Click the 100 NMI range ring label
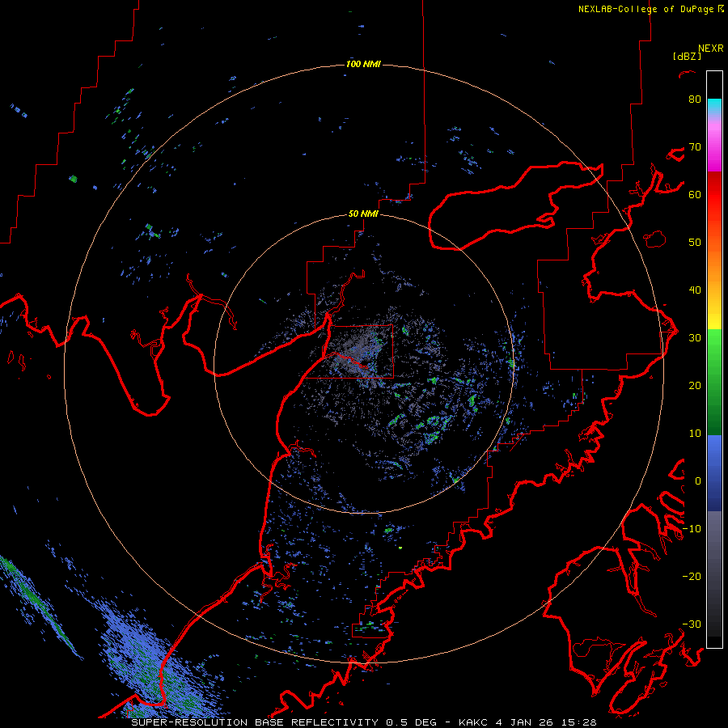728x728 pixels. (x=363, y=64)
